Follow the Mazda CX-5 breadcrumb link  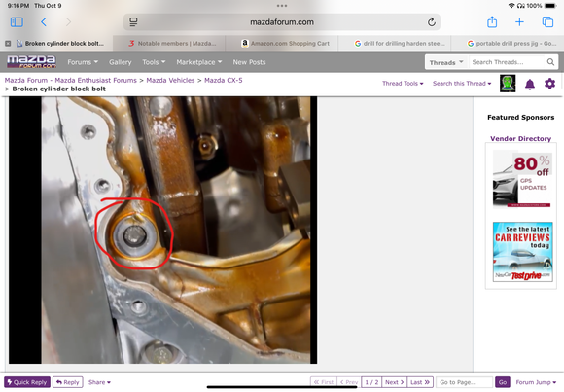(223, 81)
